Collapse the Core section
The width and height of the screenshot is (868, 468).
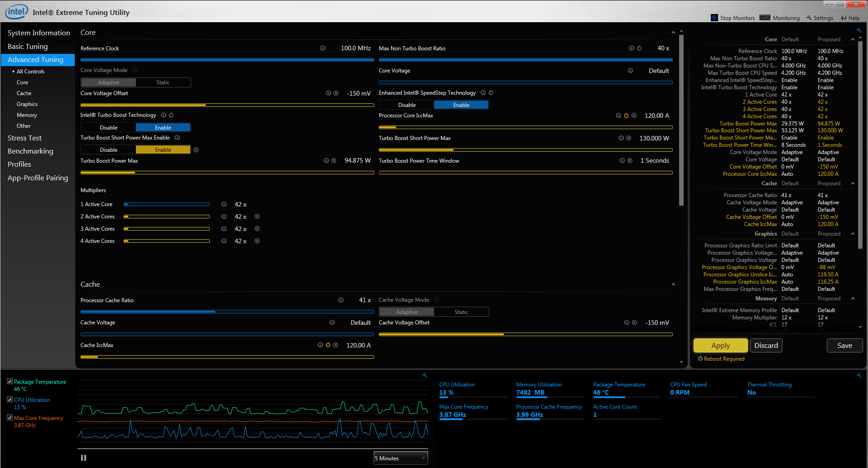tap(673, 33)
